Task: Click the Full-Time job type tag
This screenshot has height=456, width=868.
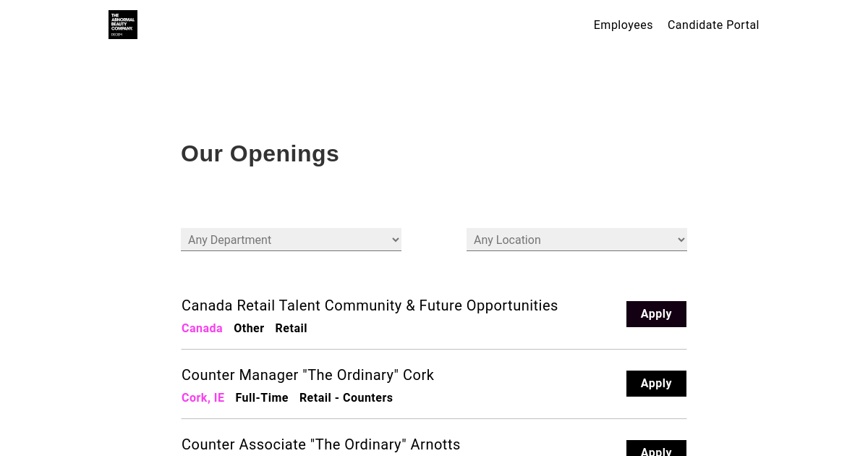Action: (x=262, y=398)
